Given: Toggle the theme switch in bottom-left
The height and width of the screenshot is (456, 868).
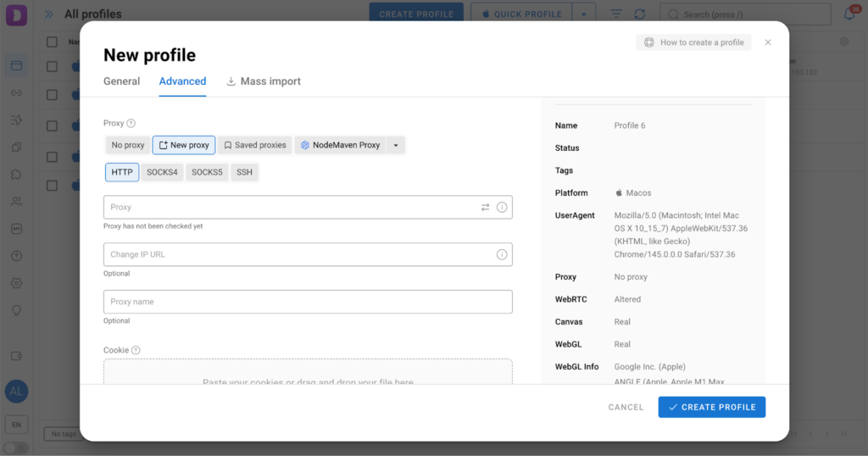Looking at the screenshot, I should [16, 448].
